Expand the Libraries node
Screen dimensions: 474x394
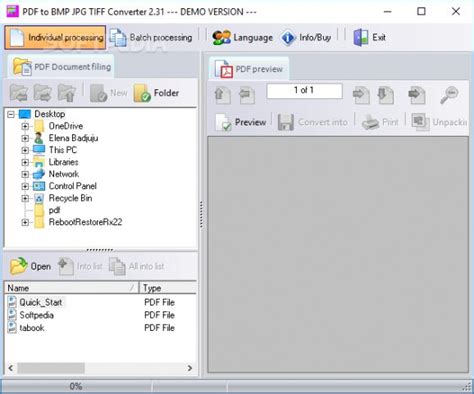click(25, 162)
